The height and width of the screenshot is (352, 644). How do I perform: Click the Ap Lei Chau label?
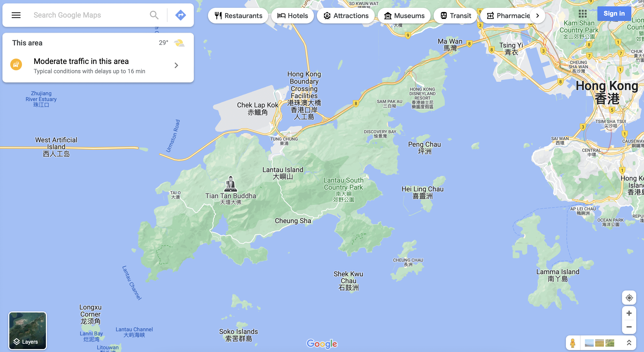583,211
